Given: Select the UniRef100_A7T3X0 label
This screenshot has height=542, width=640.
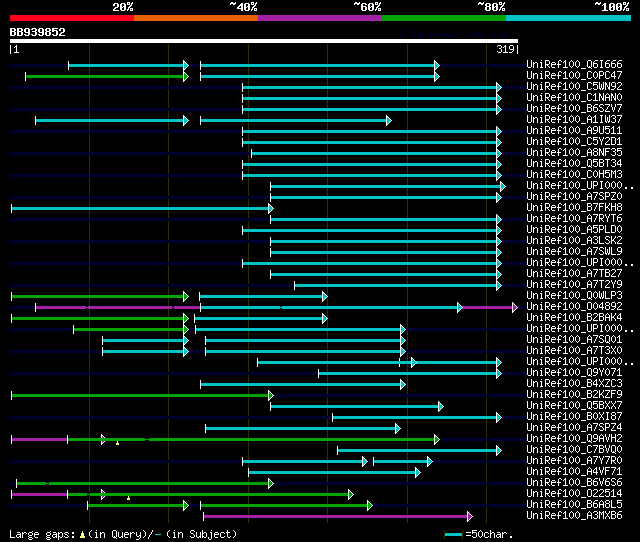Looking at the screenshot, I should [x=574, y=351].
